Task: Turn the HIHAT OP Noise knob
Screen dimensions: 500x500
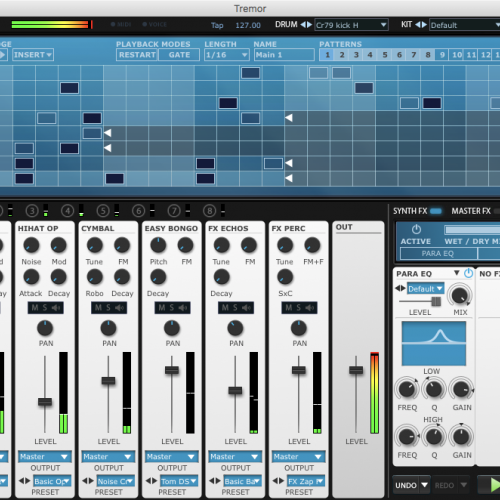Action: pyautogui.click(x=31, y=245)
